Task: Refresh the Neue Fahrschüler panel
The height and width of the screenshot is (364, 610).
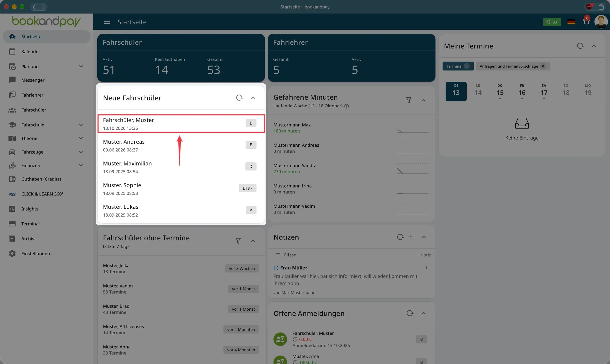Action: click(239, 98)
